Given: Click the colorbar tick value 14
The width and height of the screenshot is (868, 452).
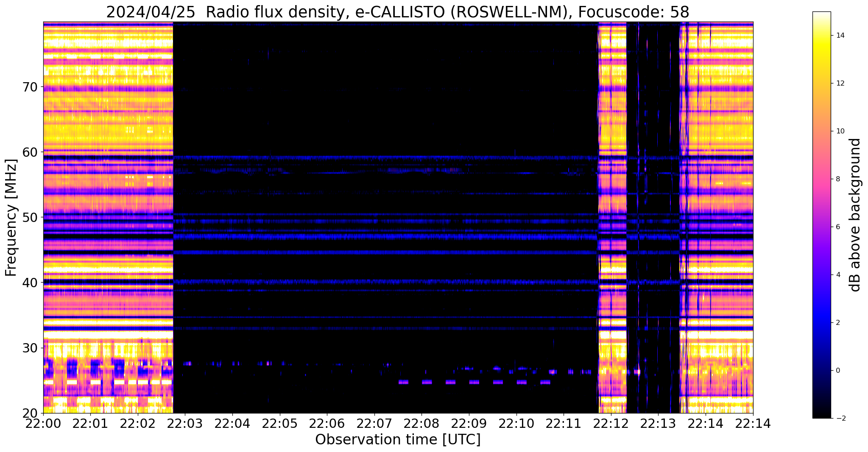Looking at the screenshot, I should click(840, 36).
